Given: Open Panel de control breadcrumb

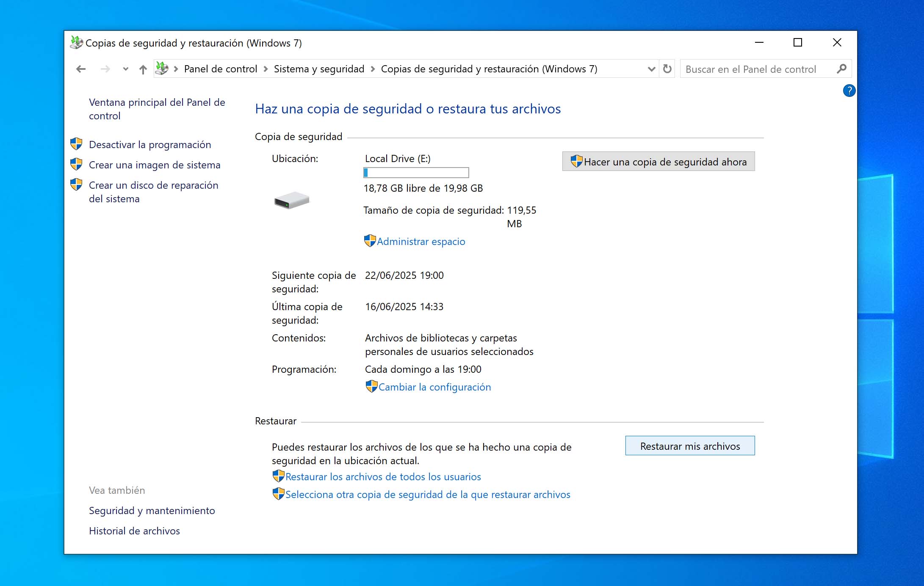Looking at the screenshot, I should click(221, 69).
